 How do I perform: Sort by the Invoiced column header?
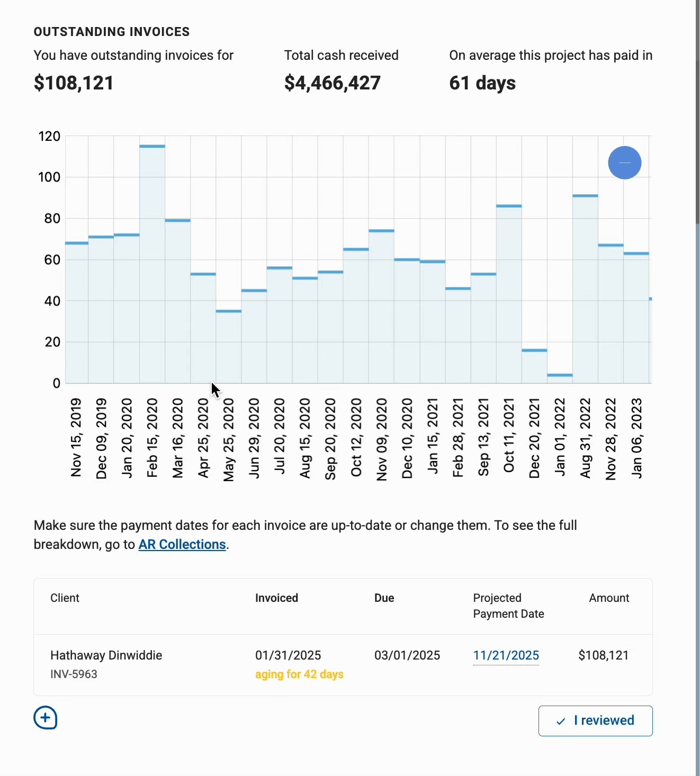pyautogui.click(x=276, y=598)
